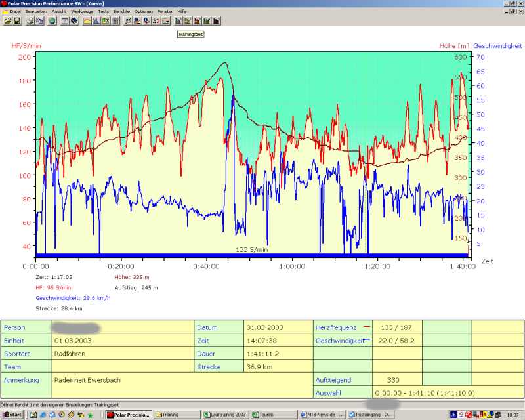Open the Datei menu
The image size is (525, 420).
[15, 12]
